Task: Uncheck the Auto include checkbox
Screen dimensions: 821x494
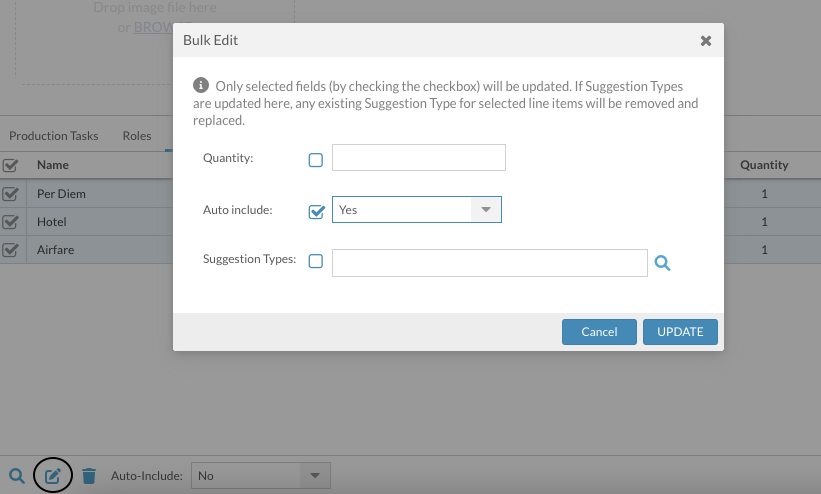Action: point(316,211)
